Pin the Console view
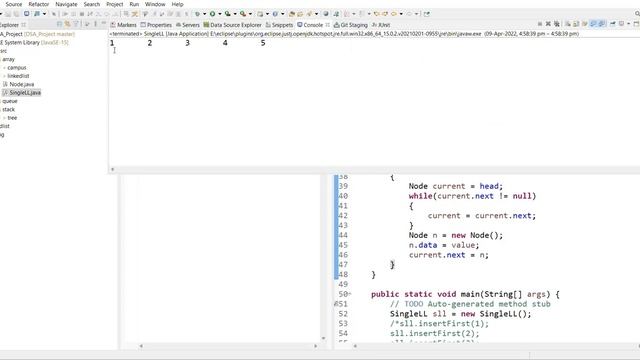The height and width of the screenshot is (360, 640). click(x=613, y=24)
